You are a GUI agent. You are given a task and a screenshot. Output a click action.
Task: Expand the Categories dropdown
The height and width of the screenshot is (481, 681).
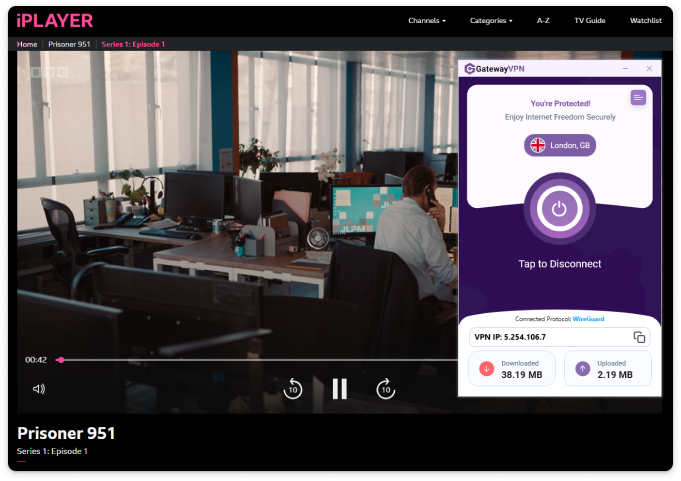[x=491, y=20]
